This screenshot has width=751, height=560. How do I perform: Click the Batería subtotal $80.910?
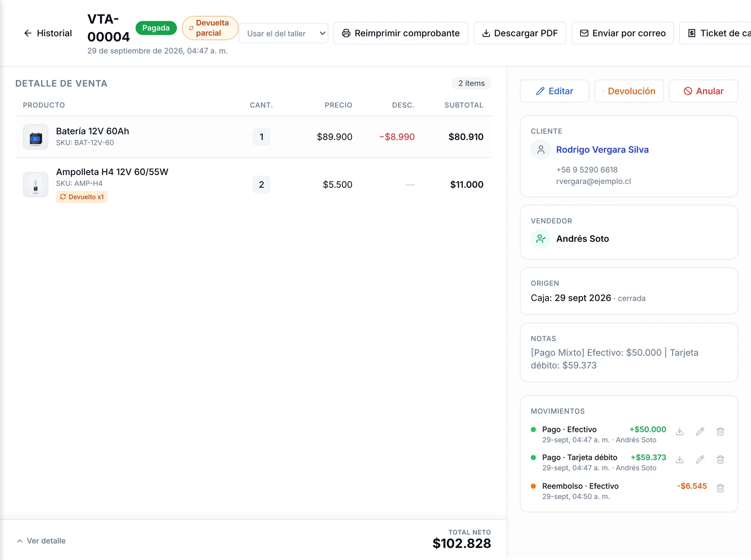coord(466,137)
